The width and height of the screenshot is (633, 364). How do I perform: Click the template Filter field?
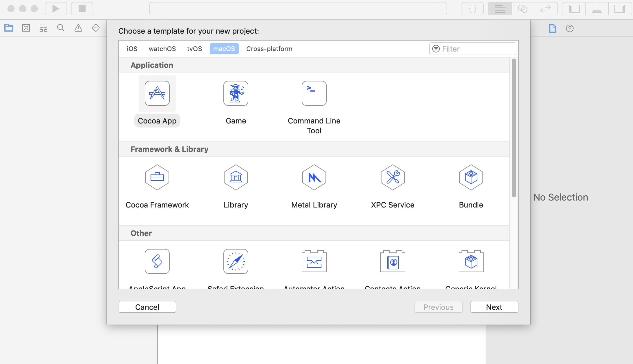[476, 49]
